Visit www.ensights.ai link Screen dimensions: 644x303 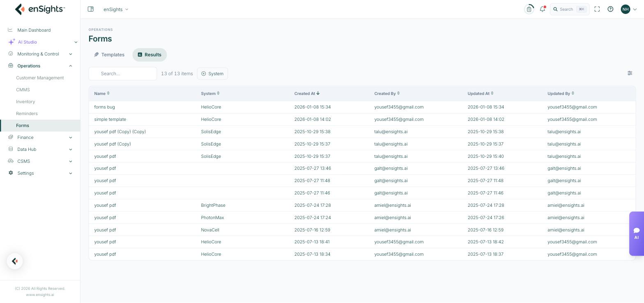point(40,295)
